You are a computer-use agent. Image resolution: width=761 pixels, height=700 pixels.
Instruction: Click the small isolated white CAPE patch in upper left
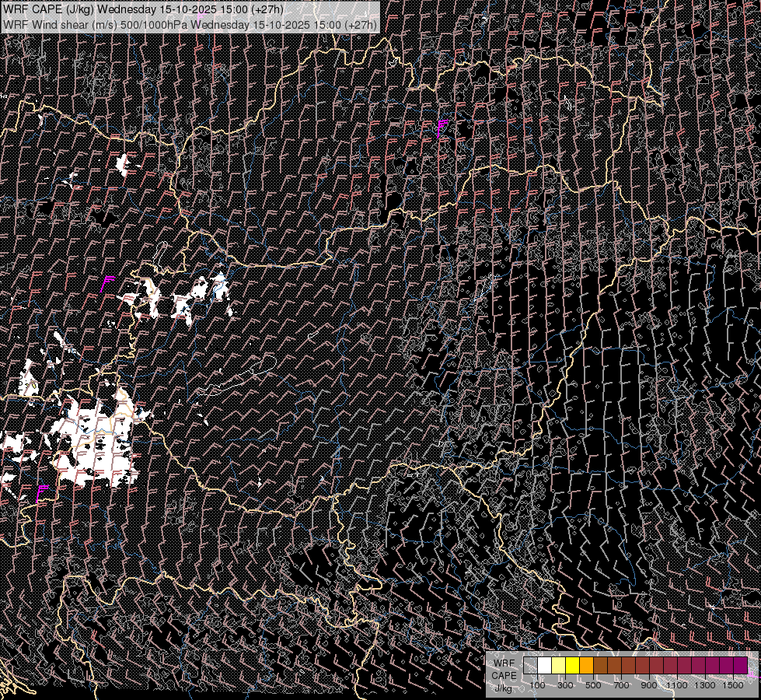[122, 165]
